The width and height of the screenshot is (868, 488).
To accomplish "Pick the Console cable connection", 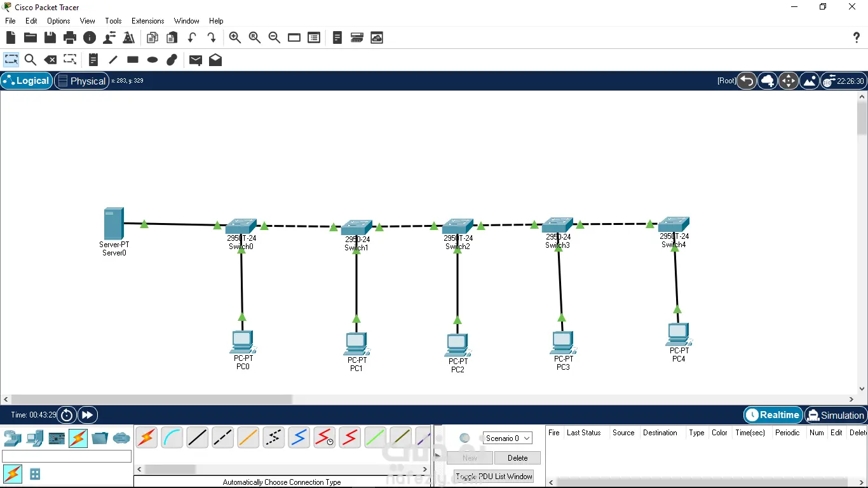I will pos(172,437).
